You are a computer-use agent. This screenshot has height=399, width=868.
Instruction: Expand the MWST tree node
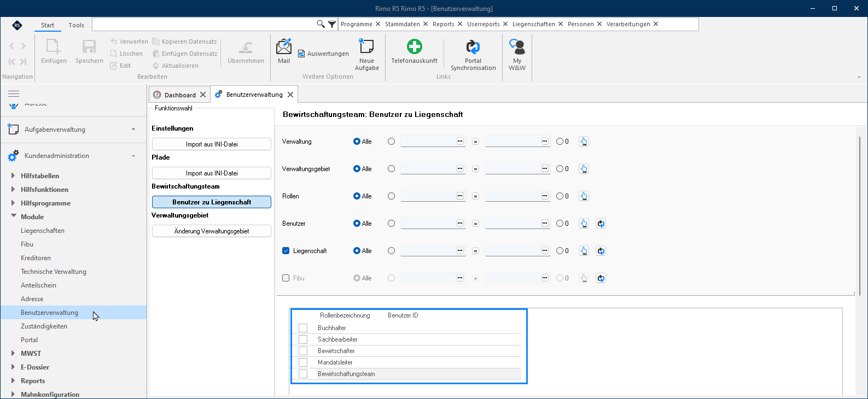(x=13, y=353)
